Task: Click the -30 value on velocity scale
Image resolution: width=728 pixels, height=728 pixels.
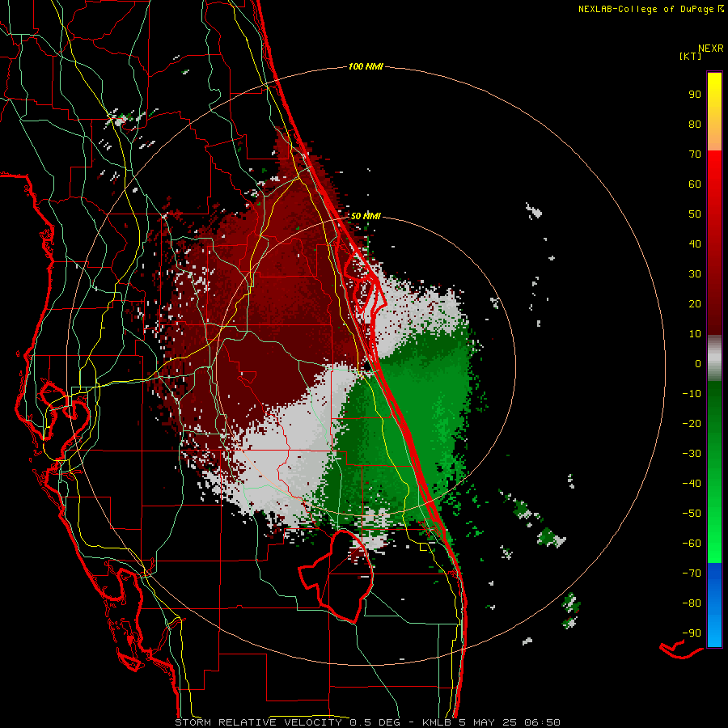Action: [x=692, y=454]
